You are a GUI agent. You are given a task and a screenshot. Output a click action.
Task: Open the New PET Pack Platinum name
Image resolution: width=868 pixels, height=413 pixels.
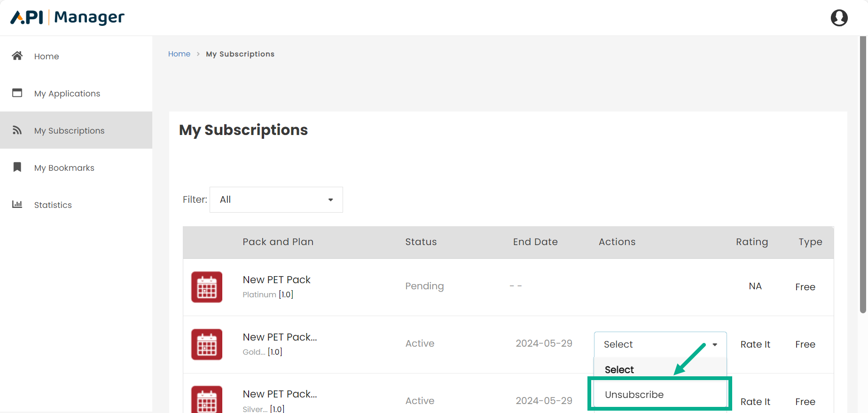(x=276, y=280)
